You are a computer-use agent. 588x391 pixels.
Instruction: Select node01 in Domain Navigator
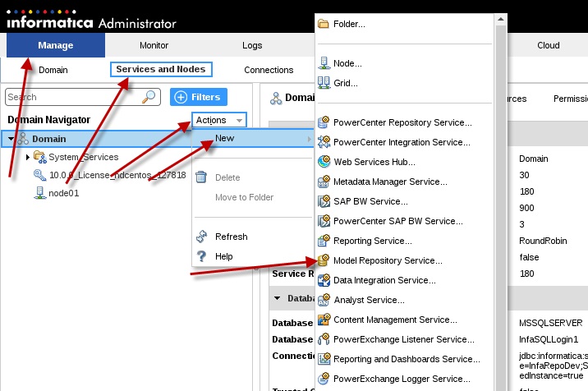(64, 193)
